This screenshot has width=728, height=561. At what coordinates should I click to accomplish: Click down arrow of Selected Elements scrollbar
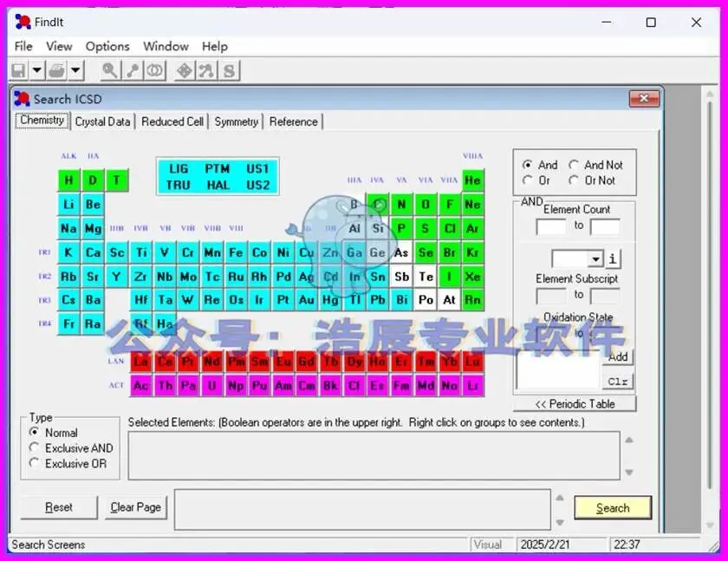tap(629, 473)
